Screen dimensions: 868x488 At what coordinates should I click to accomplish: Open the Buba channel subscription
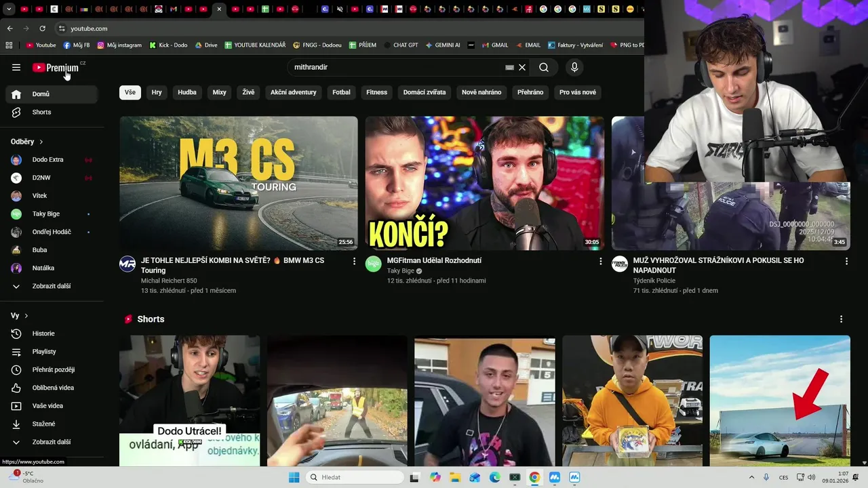52,250
